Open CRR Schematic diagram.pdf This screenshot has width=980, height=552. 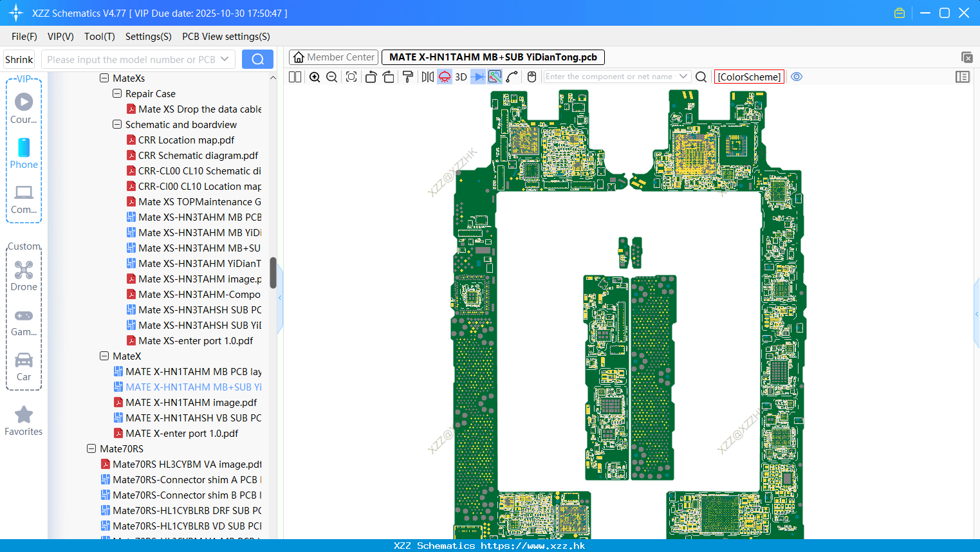click(198, 155)
